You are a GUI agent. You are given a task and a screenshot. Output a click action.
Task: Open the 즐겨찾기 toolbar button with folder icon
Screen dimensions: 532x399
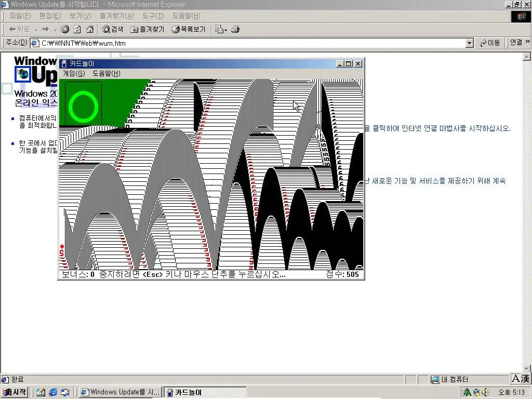(x=147, y=30)
